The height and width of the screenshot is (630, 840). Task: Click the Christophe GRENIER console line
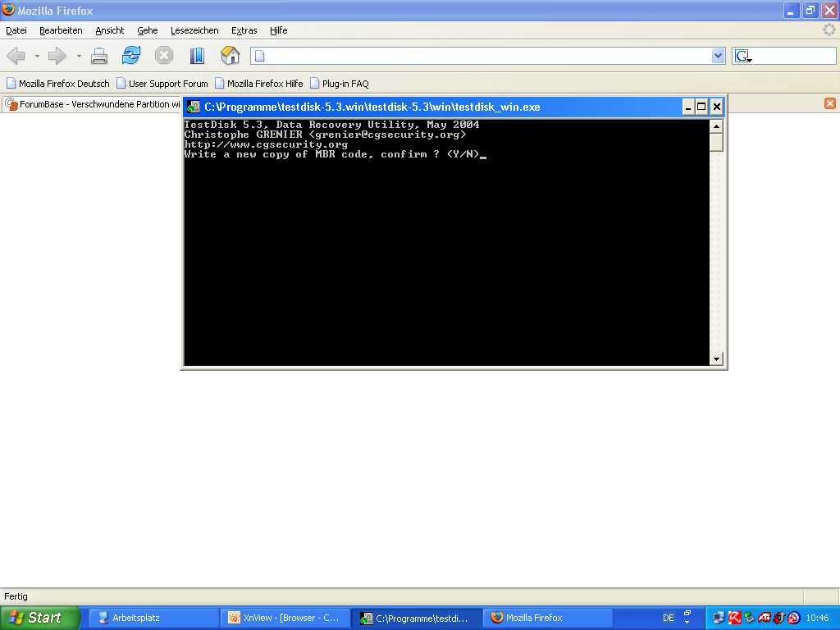[325, 135]
